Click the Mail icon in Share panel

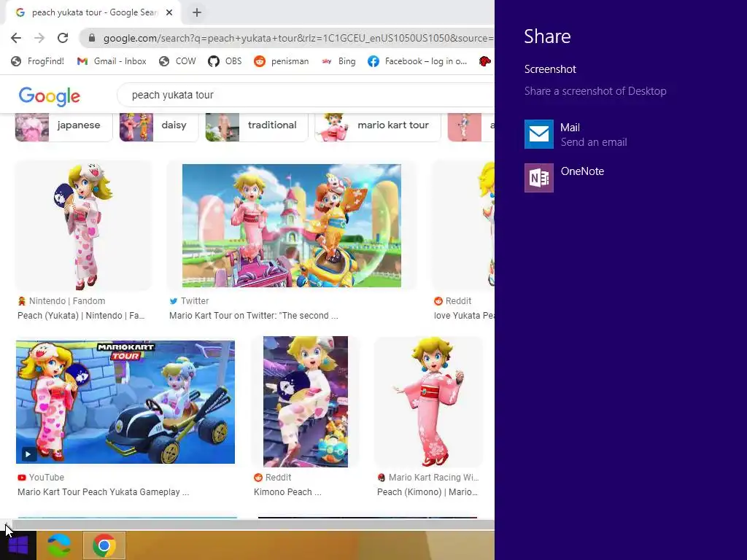(x=539, y=134)
